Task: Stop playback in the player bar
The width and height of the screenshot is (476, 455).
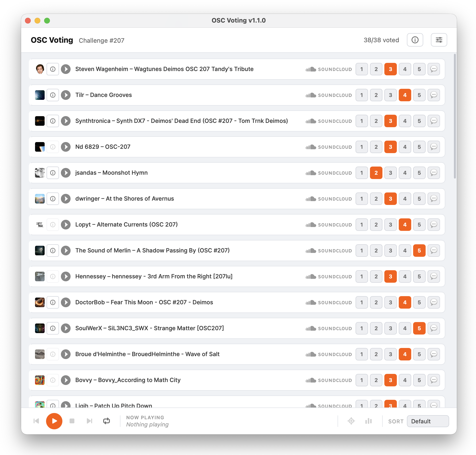Action: [x=72, y=421]
